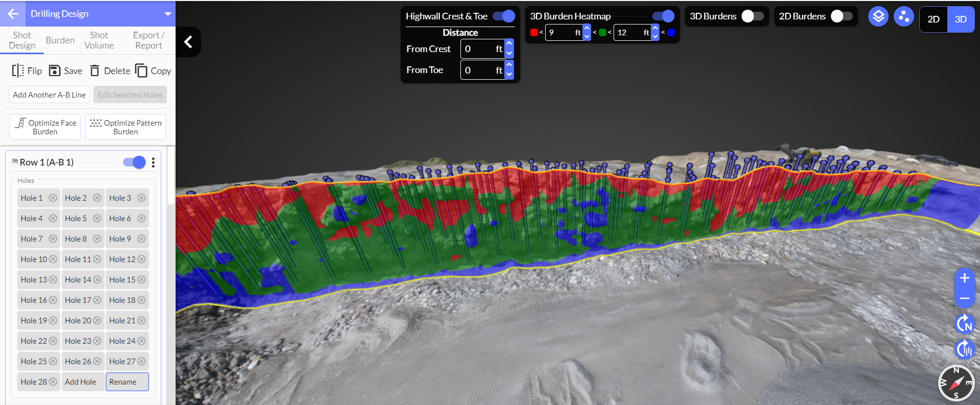Turn on the 3D Burdens toggle
This screenshot has width=980, height=405.
pos(752,16)
